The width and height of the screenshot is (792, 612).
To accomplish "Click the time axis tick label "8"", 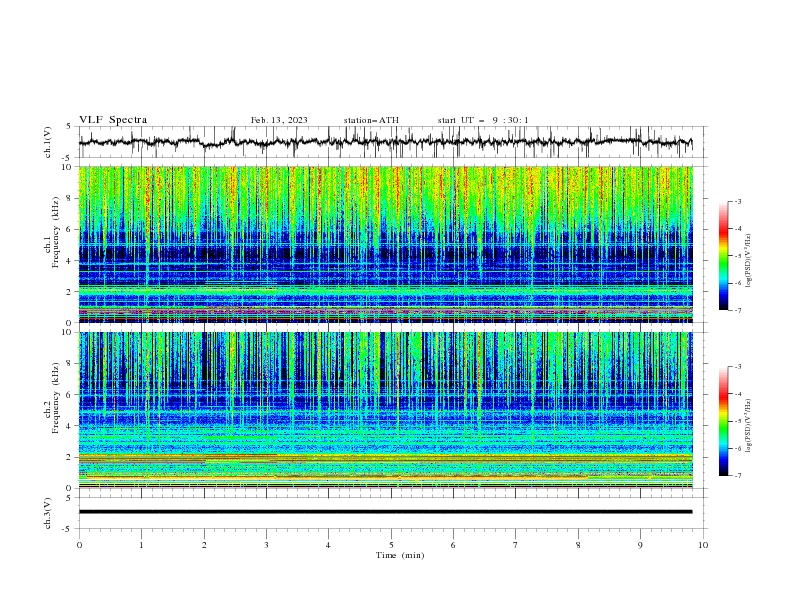I will tap(578, 545).
